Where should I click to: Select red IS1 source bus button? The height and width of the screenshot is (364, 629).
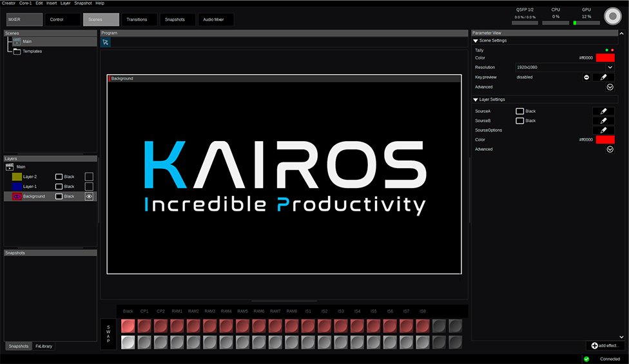[308, 326]
